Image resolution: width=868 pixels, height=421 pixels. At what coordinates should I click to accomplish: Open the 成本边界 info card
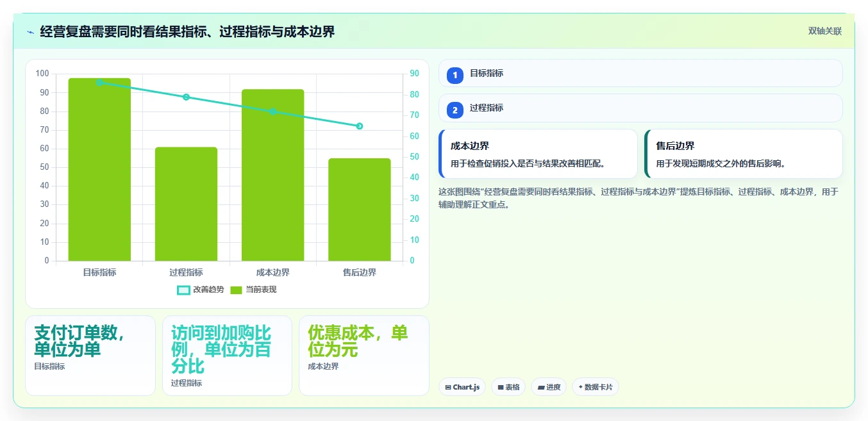click(x=538, y=154)
